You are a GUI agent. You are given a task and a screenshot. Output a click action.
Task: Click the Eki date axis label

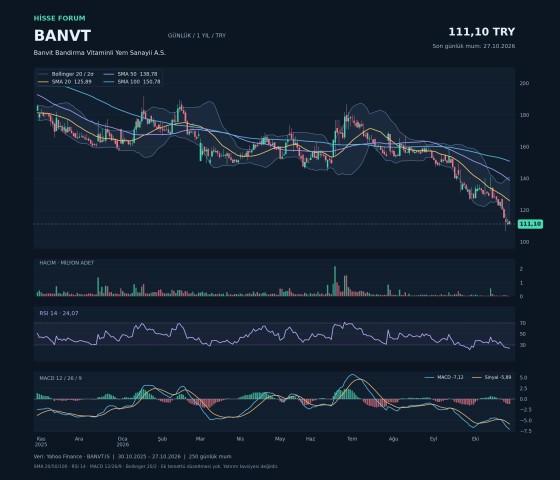(475, 439)
